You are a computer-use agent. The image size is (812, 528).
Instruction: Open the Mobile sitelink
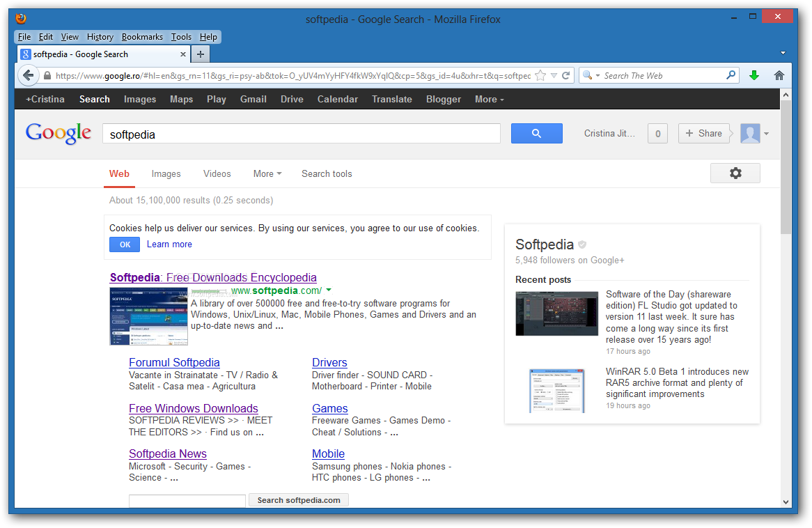(328, 453)
